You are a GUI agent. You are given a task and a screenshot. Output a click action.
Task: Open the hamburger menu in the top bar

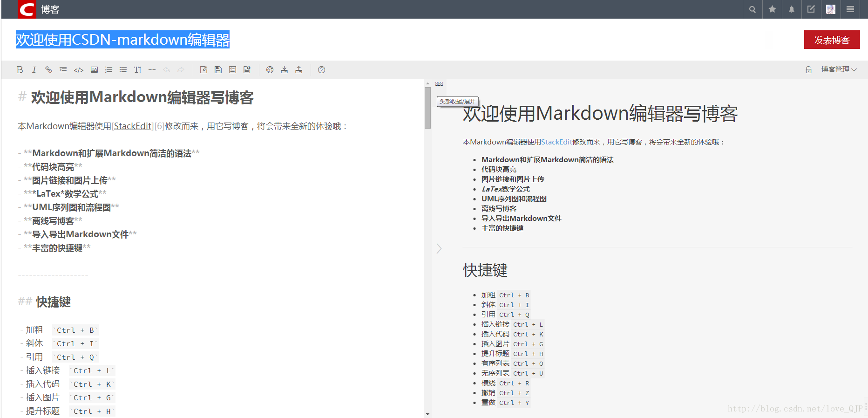pos(850,9)
